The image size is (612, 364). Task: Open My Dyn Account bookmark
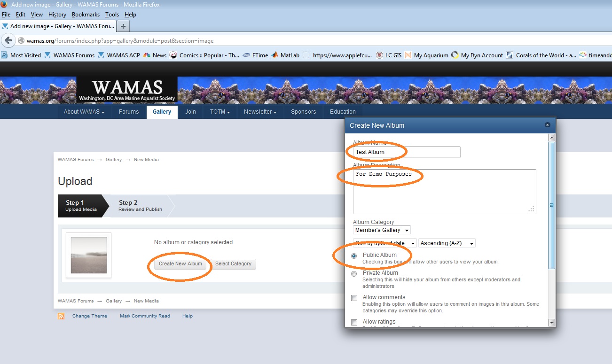point(477,55)
